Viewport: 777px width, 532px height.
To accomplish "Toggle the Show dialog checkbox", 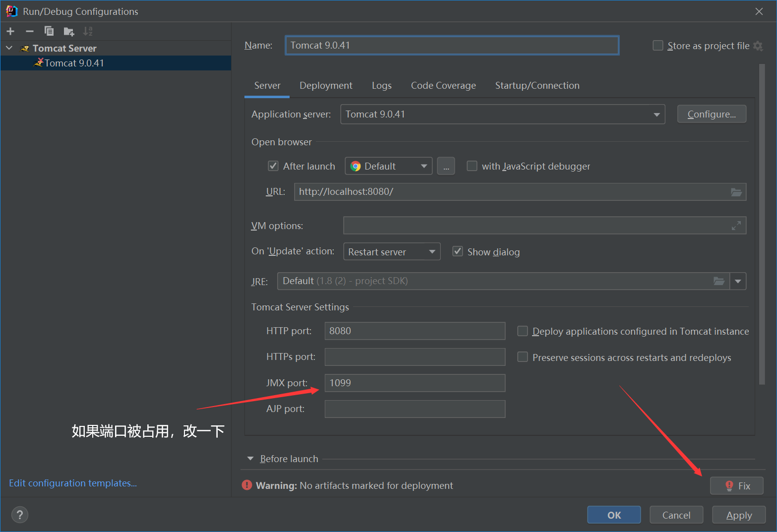I will (x=458, y=251).
